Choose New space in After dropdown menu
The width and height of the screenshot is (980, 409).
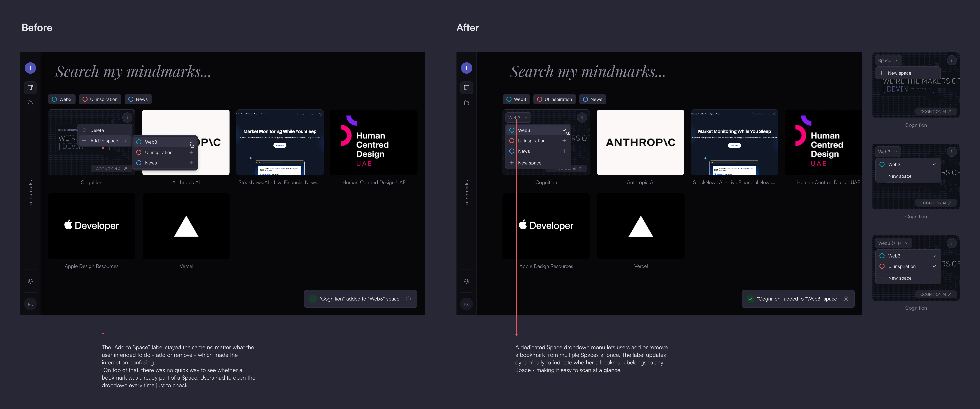coord(529,163)
